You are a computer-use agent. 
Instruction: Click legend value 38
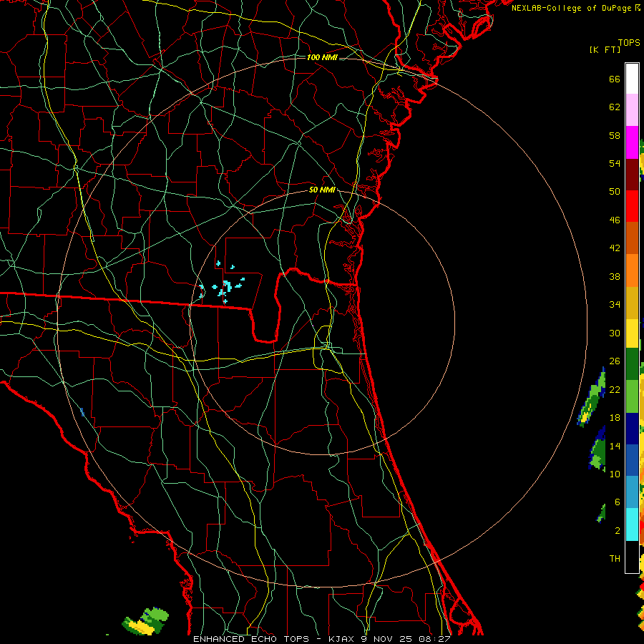(615, 276)
